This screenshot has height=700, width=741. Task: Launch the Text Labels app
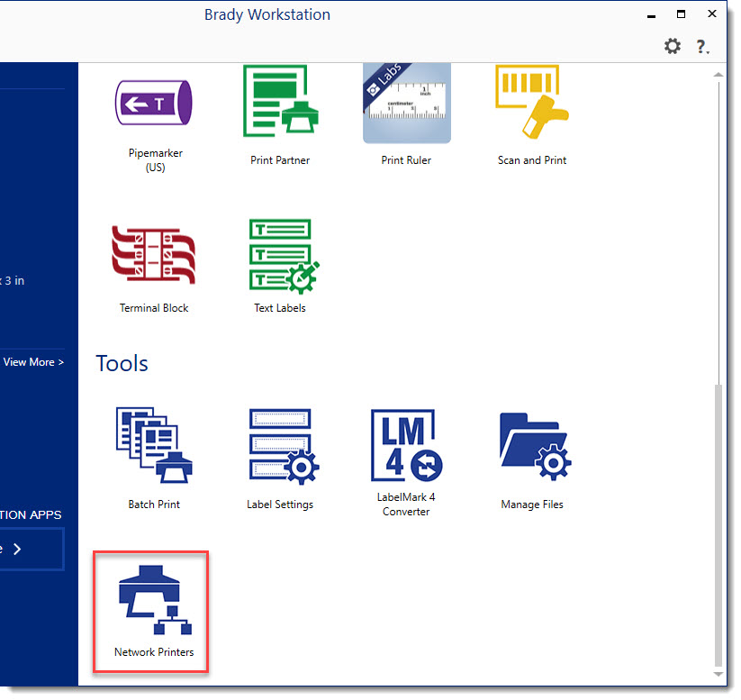pyautogui.click(x=279, y=259)
